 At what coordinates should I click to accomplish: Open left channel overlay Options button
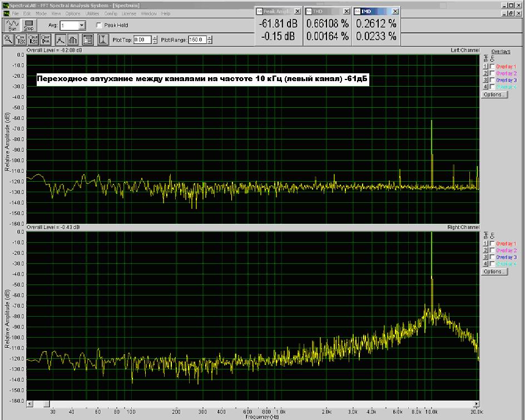pyautogui.click(x=494, y=94)
